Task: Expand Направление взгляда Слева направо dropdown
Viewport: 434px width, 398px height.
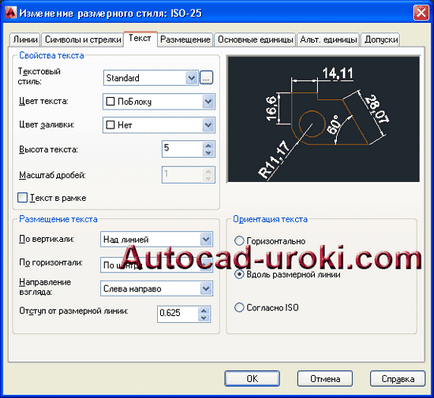Action: coord(206,289)
